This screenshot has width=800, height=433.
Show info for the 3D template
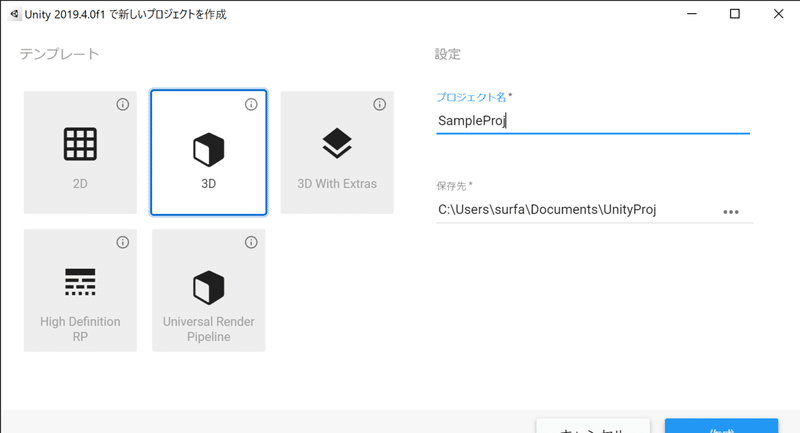pyautogui.click(x=251, y=105)
